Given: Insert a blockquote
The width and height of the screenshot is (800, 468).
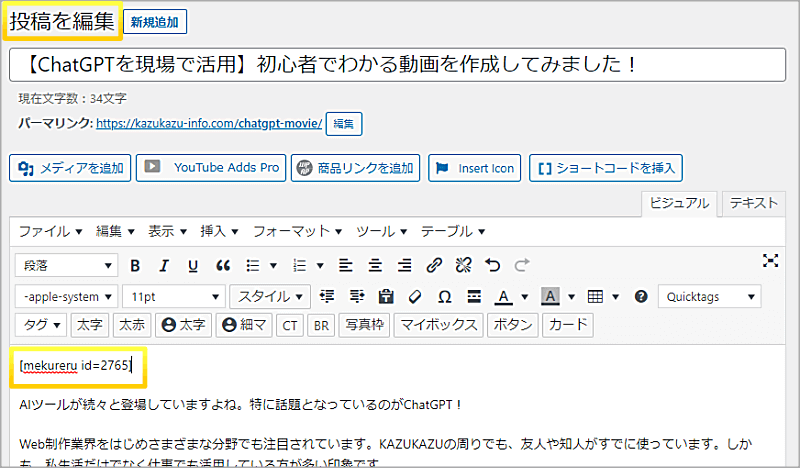Looking at the screenshot, I should 223,265.
